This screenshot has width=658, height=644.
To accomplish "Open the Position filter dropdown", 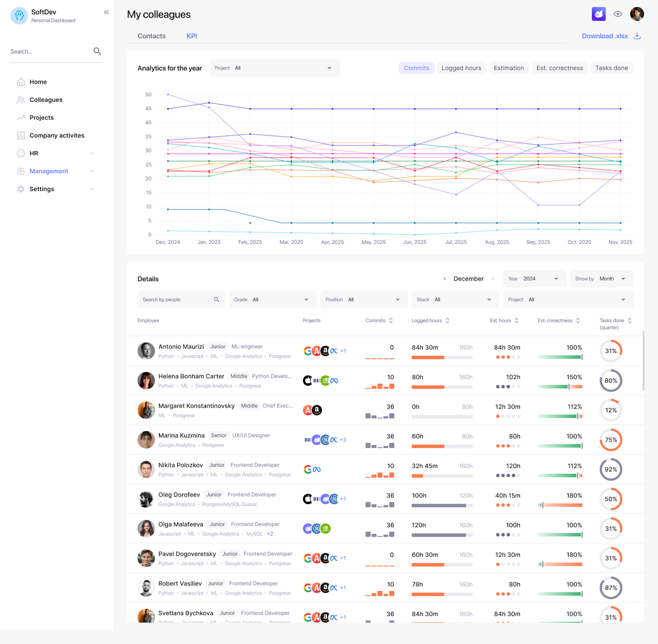I will tap(364, 299).
